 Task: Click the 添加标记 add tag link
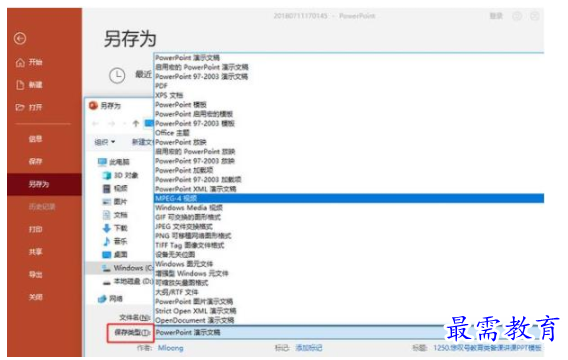click(x=308, y=348)
